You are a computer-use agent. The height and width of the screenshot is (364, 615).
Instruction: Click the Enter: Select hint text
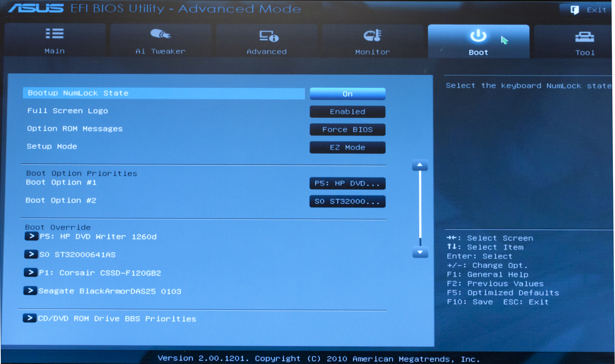click(x=480, y=256)
